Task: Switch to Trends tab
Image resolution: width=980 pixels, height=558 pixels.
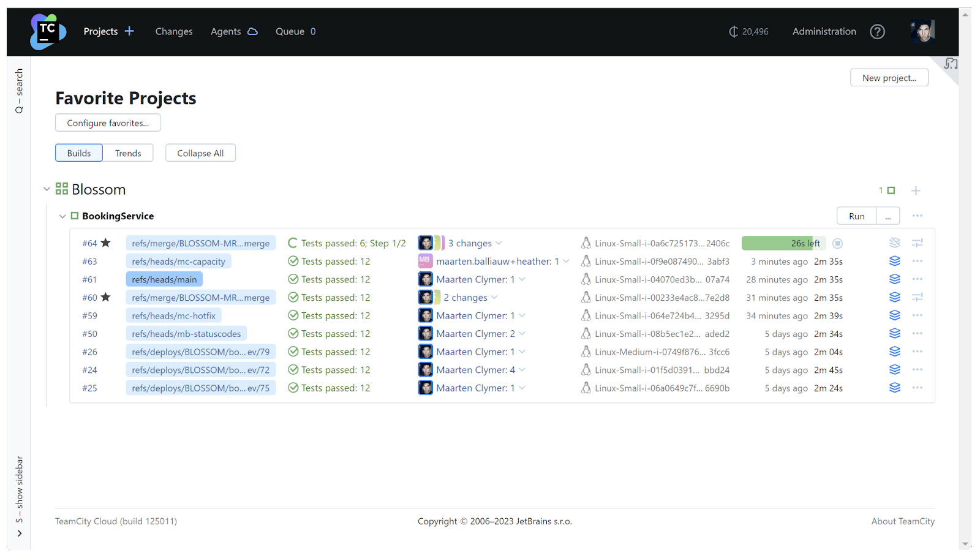Action: coord(128,153)
